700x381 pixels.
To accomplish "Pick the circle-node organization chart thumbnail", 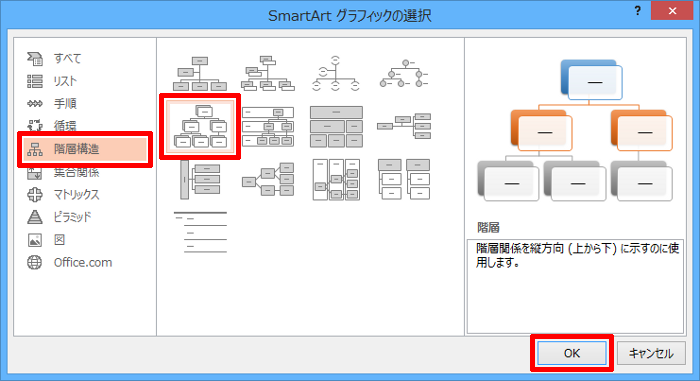I will (404, 74).
